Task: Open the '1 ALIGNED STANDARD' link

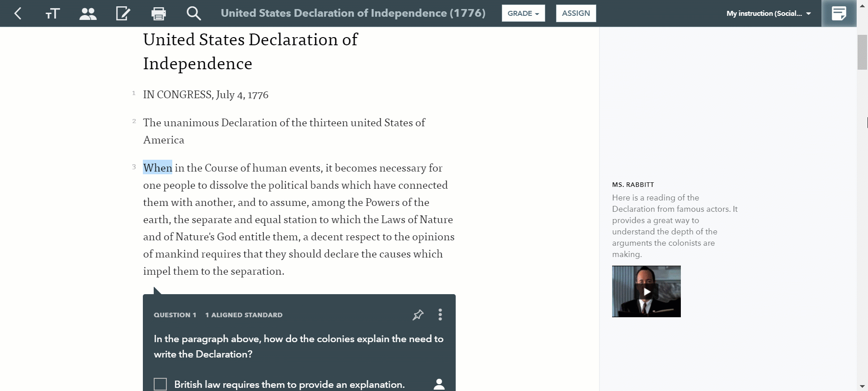Action: (x=244, y=315)
